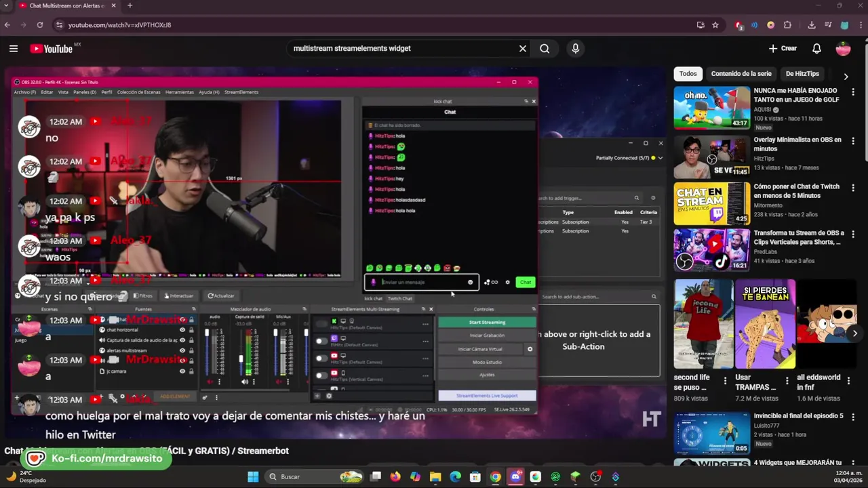Click the YouTube search magnifier button
868x488 pixels.
pos(545,48)
